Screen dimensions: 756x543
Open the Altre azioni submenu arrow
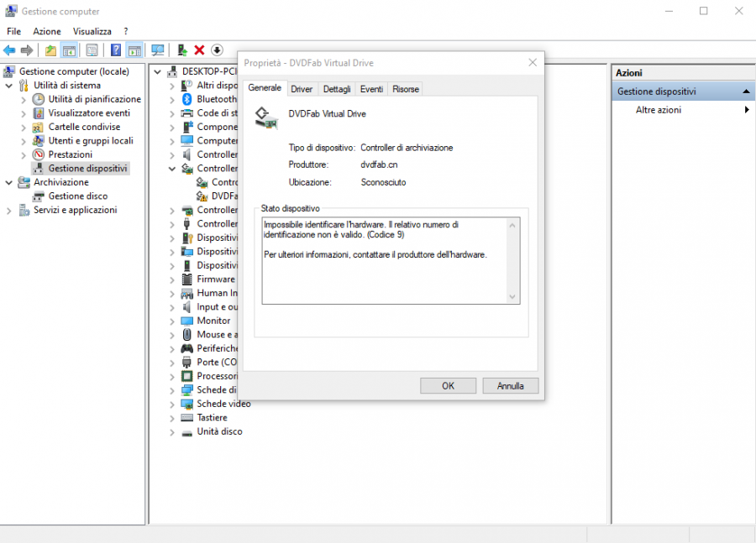coord(747,110)
